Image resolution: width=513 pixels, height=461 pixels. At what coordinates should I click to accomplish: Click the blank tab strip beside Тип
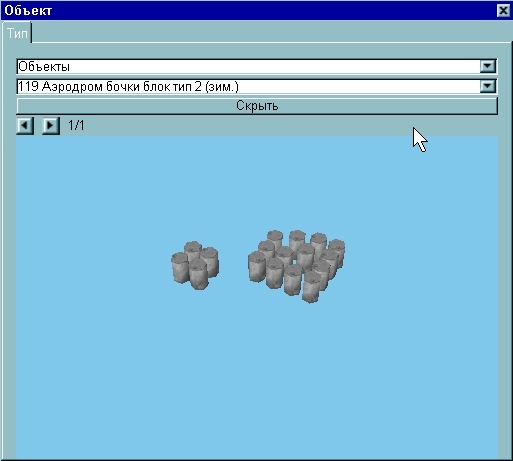(267, 32)
